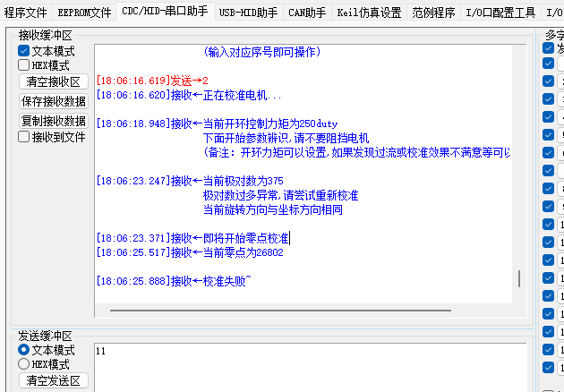This screenshot has height=392, width=564.
Task: Click the log line 即将开始零点校准
Action: click(192, 238)
